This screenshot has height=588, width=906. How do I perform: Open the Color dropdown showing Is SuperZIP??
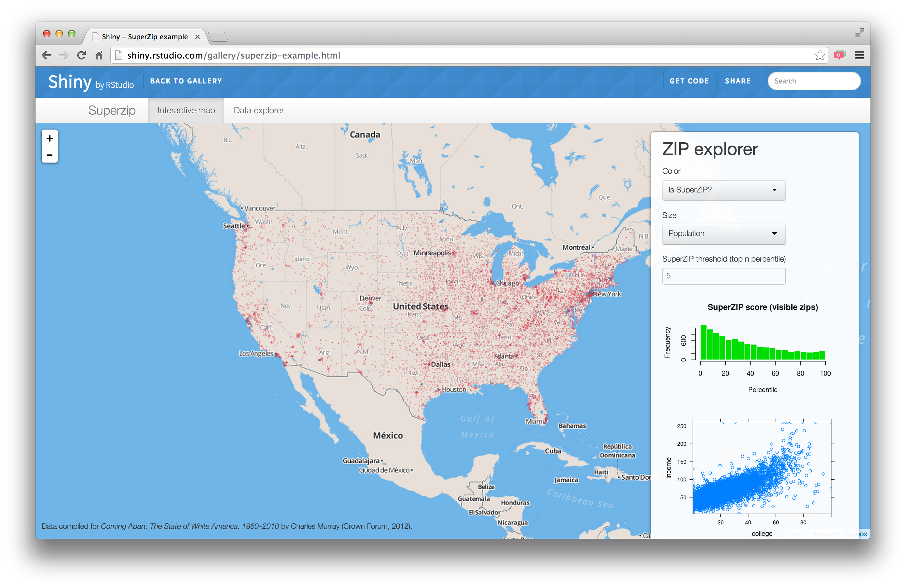(x=723, y=190)
